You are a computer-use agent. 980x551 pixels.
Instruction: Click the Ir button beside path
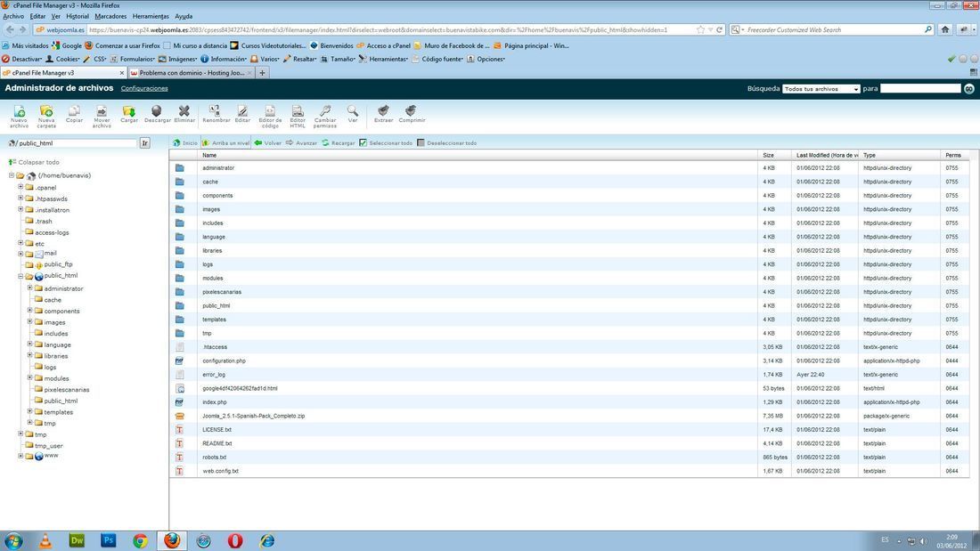click(145, 143)
